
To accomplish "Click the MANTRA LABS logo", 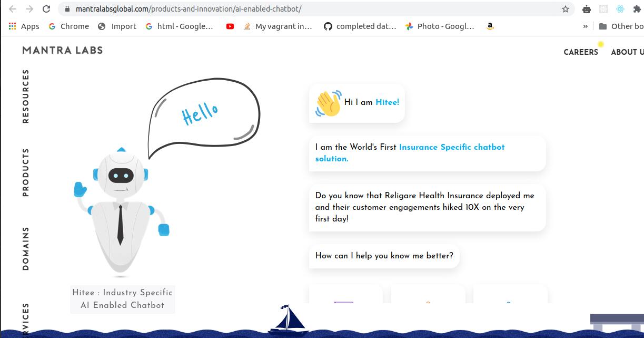I will click(63, 51).
